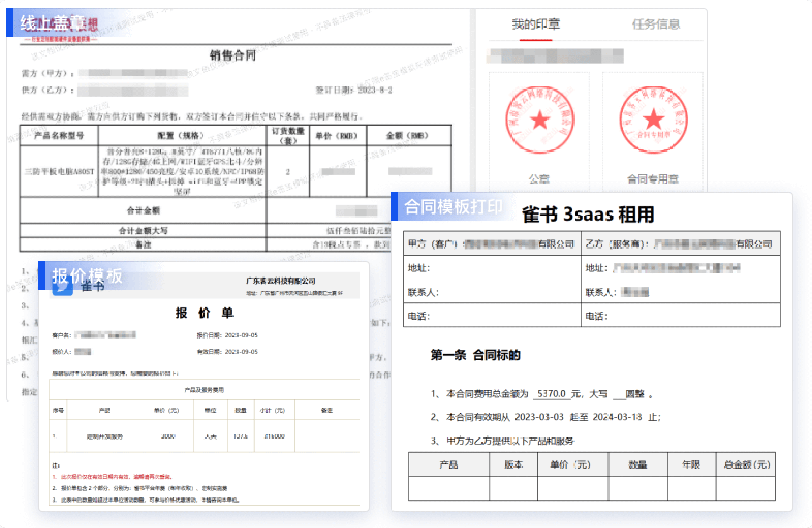Click the 2023-03-03 start date
Viewport: 812px width, 528px height.
539,417
